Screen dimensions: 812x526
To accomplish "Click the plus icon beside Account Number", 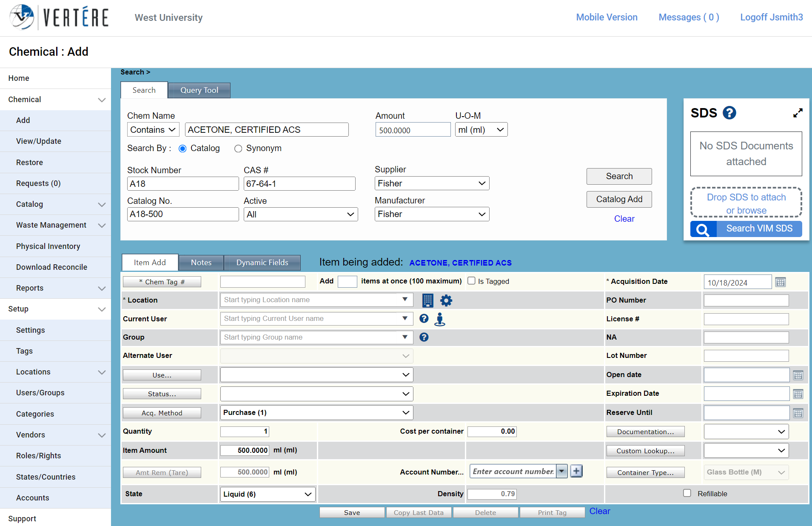I will 576,472.
